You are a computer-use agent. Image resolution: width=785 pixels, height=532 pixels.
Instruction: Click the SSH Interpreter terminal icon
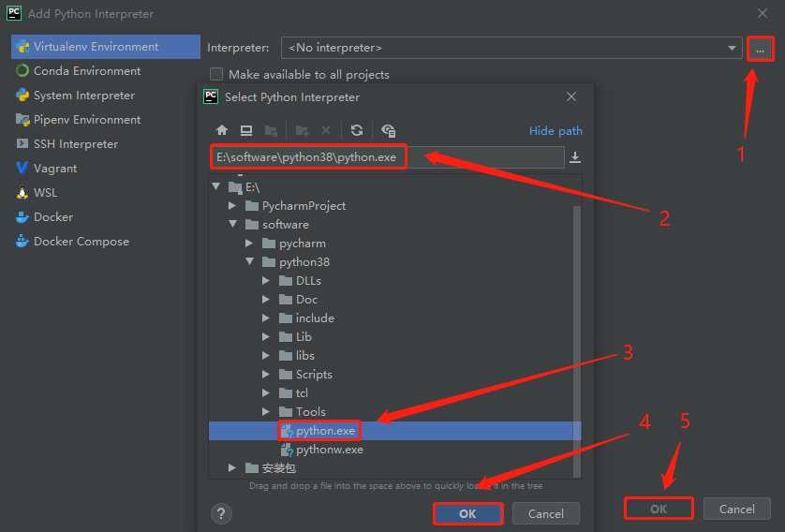pyautogui.click(x=22, y=143)
